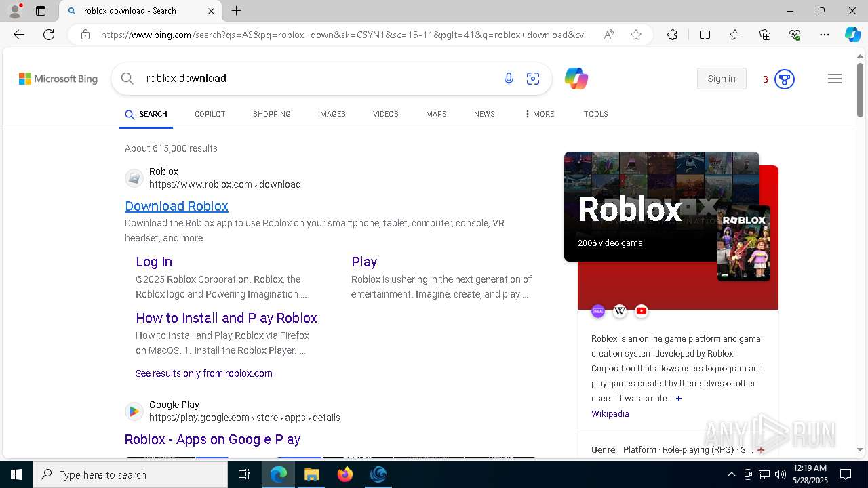Switch to the IMAGES tab
868x488 pixels.
click(x=332, y=114)
